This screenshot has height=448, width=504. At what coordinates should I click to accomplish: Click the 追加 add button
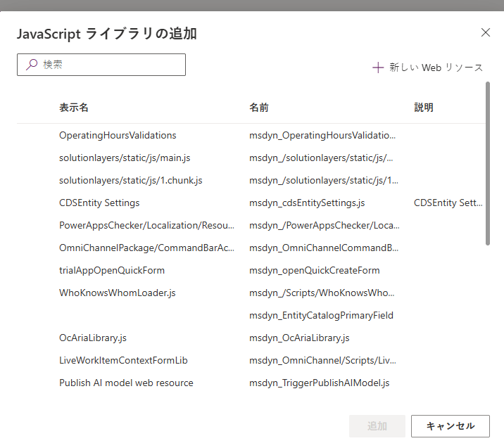(x=377, y=425)
